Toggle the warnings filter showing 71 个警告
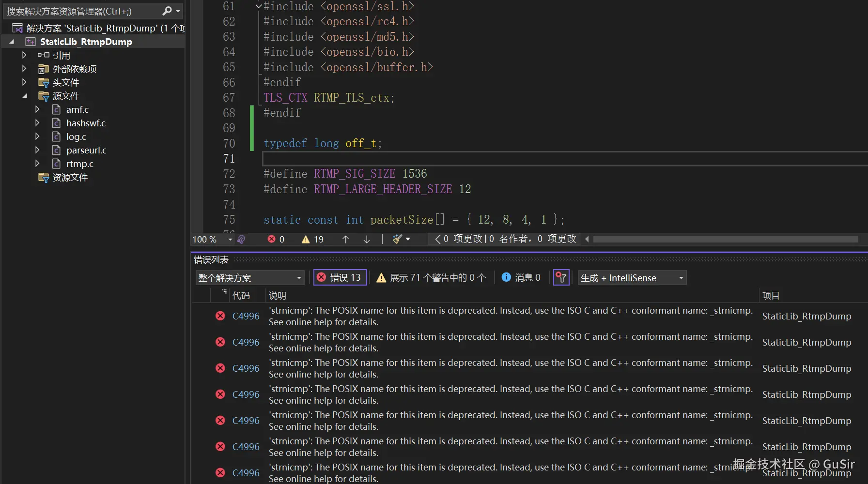This screenshot has height=484, width=868. (431, 277)
